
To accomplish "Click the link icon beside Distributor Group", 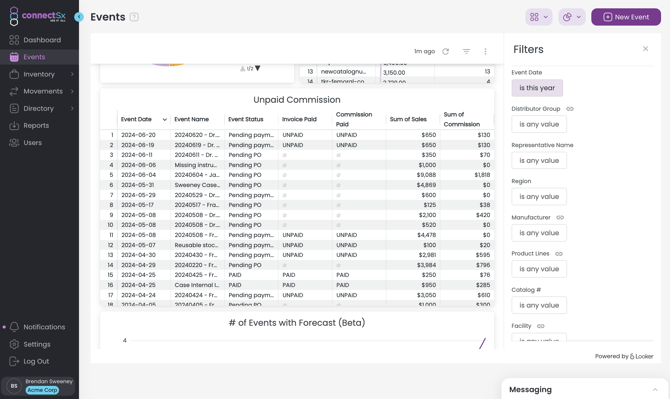I will coord(570,109).
